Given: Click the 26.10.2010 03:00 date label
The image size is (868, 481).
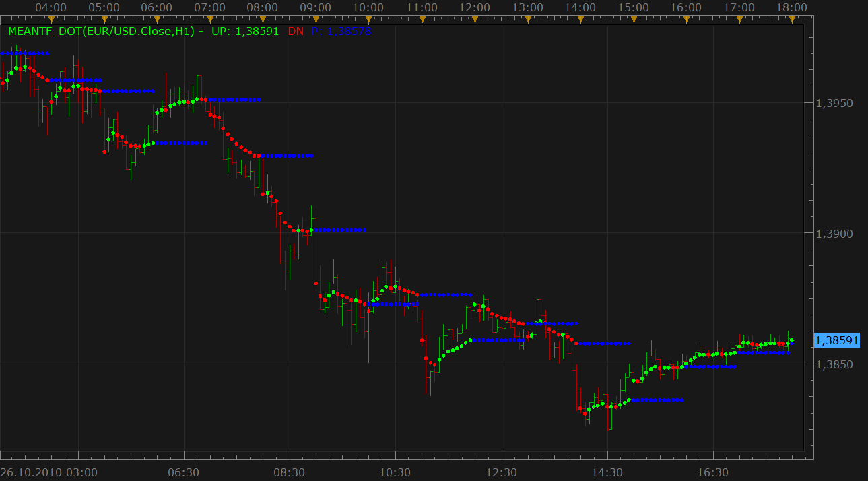Looking at the screenshot, I should coord(49,472).
